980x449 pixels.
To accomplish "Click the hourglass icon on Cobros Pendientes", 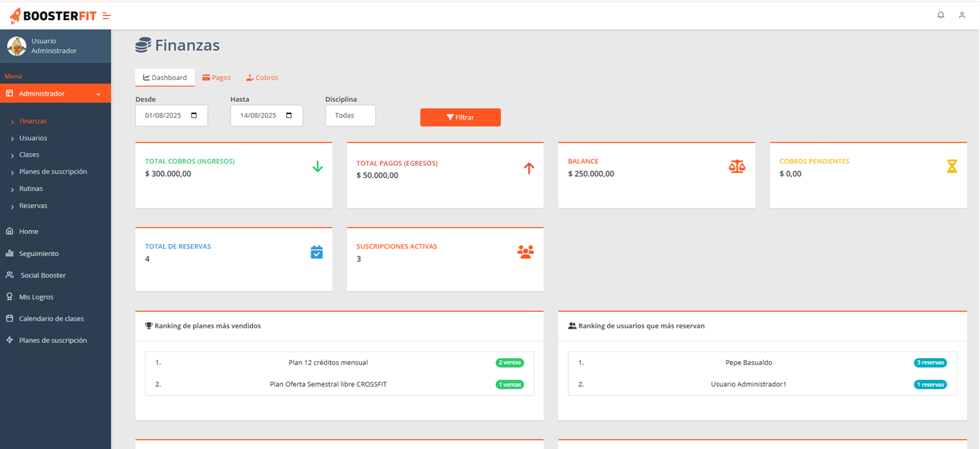I will tap(952, 166).
